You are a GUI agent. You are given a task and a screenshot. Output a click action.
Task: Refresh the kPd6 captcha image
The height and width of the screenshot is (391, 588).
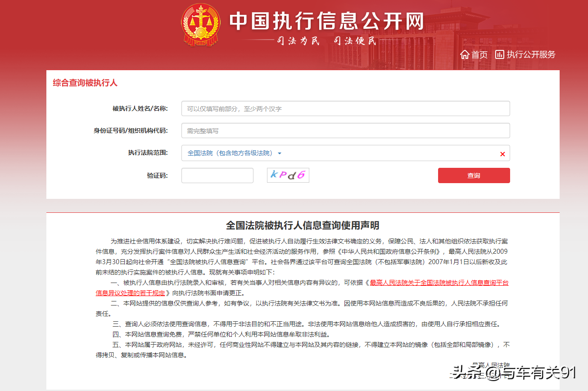[x=288, y=175]
